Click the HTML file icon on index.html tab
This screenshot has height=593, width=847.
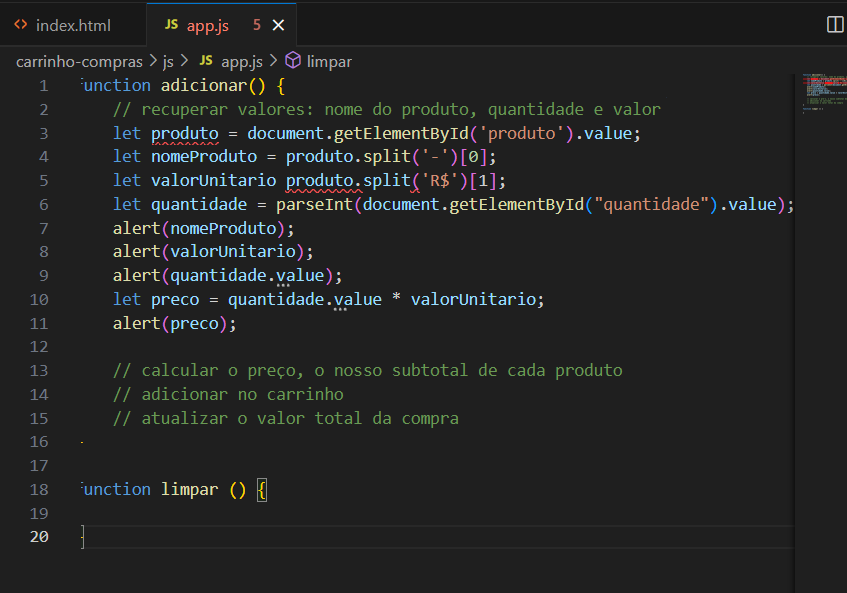21,24
